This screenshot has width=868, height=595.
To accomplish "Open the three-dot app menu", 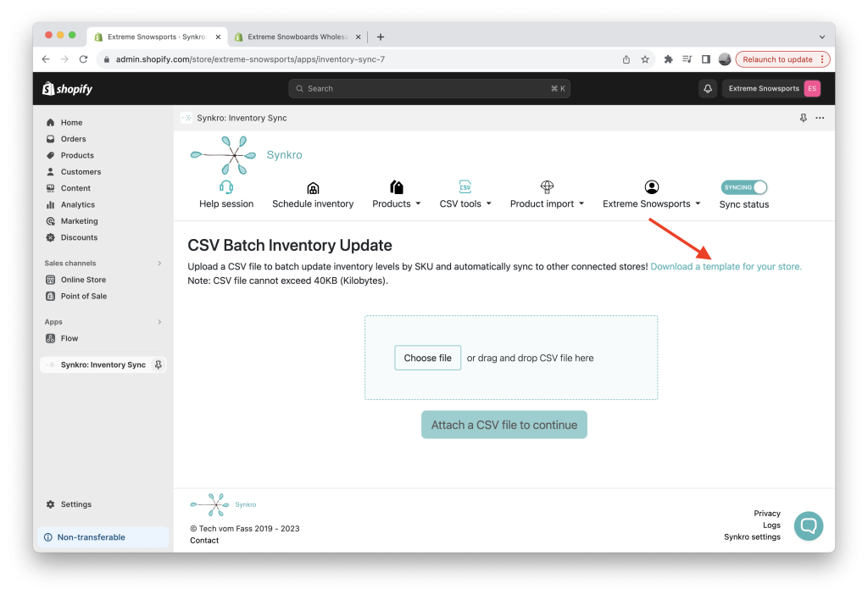I will tap(820, 118).
